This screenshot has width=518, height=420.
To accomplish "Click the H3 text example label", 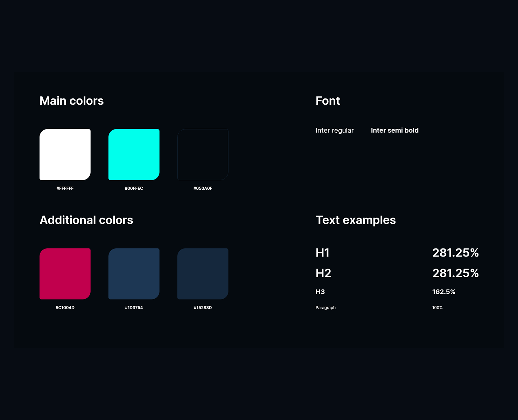I will coord(320,292).
